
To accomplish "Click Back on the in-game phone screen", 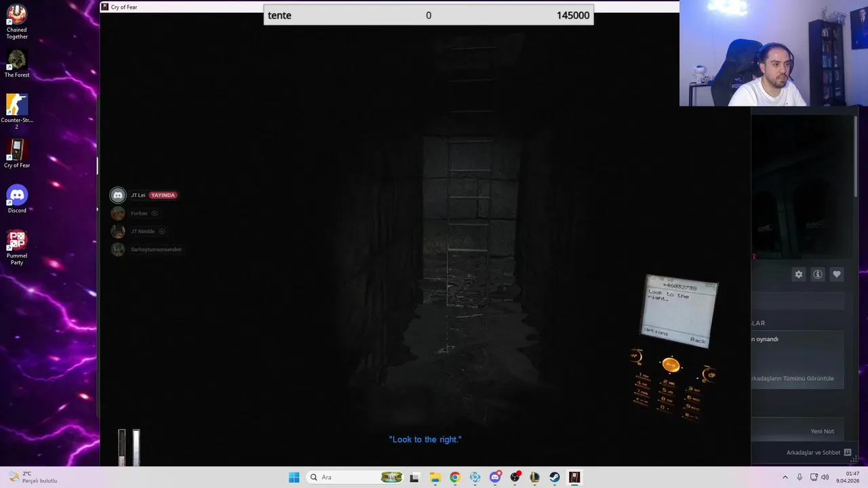I will coord(698,340).
